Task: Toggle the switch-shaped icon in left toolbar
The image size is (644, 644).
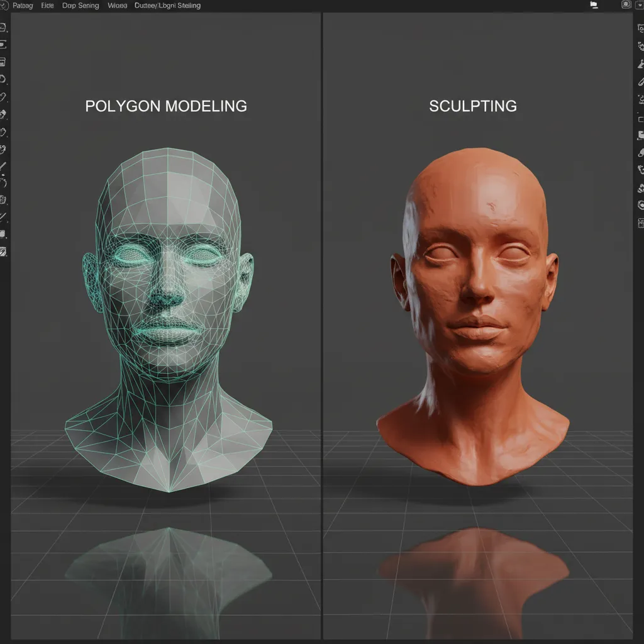Action: pyautogui.click(x=3, y=45)
